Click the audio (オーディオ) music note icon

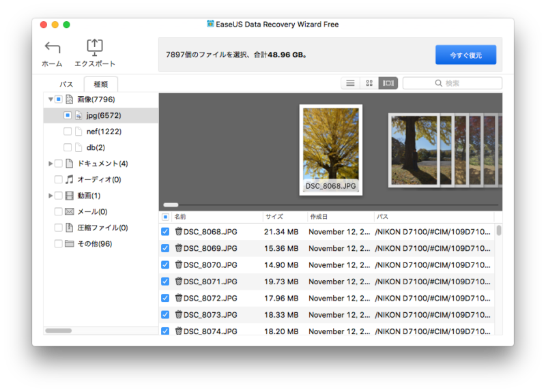(69, 180)
